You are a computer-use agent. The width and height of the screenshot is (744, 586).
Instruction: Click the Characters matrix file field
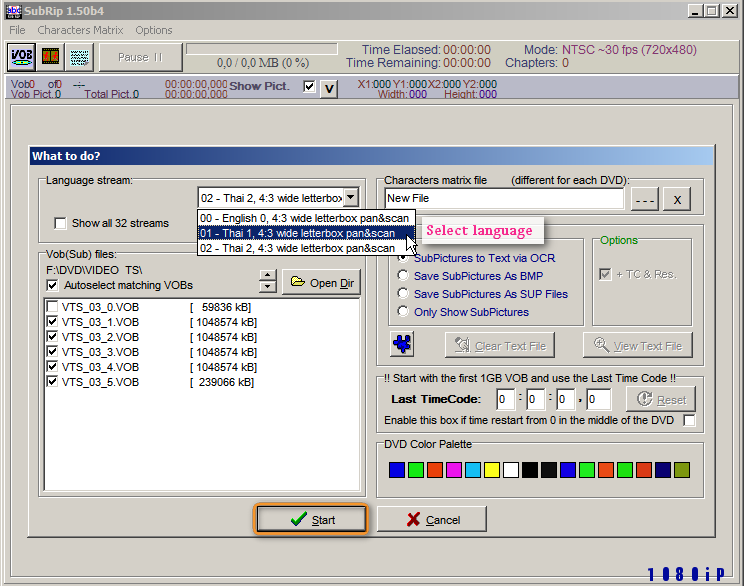click(x=504, y=198)
